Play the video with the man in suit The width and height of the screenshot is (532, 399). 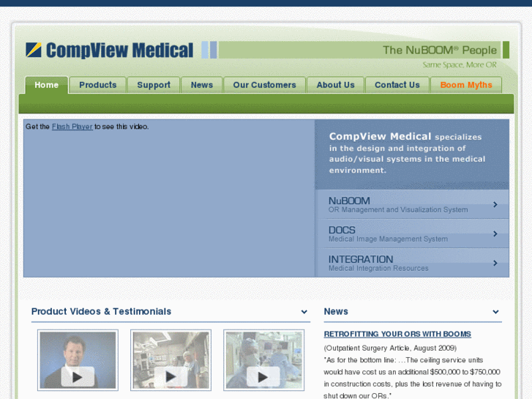pyautogui.click(x=78, y=360)
